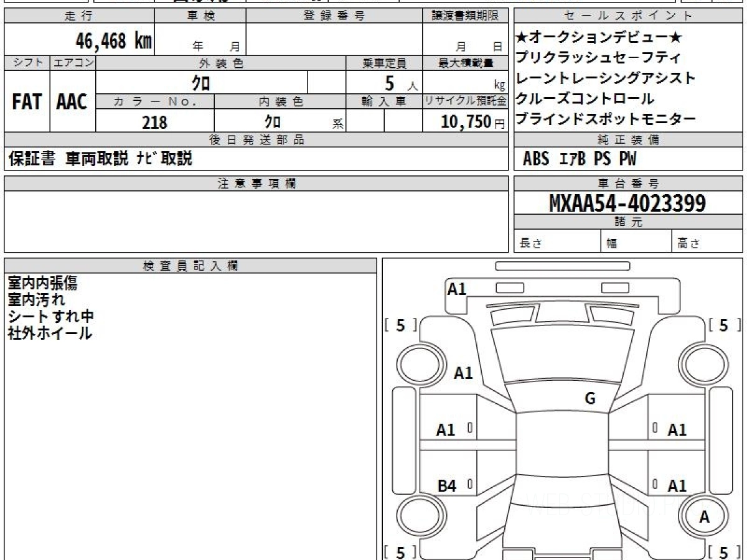Image resolution: width=747 pixels, height=560 pixels.
Task: Click the 注意事項欄 header
Action: [256, 184]
